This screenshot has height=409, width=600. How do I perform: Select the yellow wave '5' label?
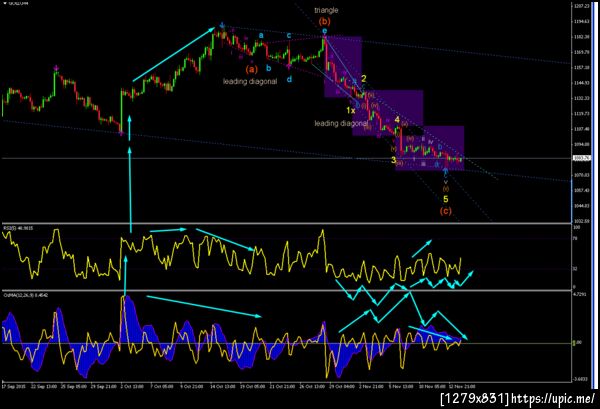tap(445, 199)
